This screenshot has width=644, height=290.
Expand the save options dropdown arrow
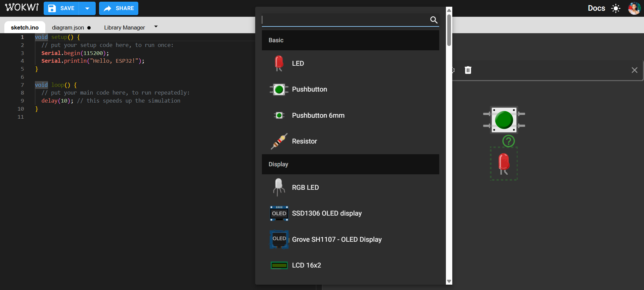87,8
